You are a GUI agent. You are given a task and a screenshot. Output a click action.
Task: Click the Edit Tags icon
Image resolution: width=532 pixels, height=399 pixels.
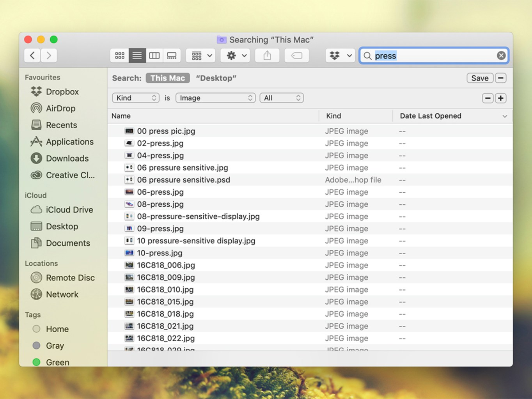click(x=296, y=55)
